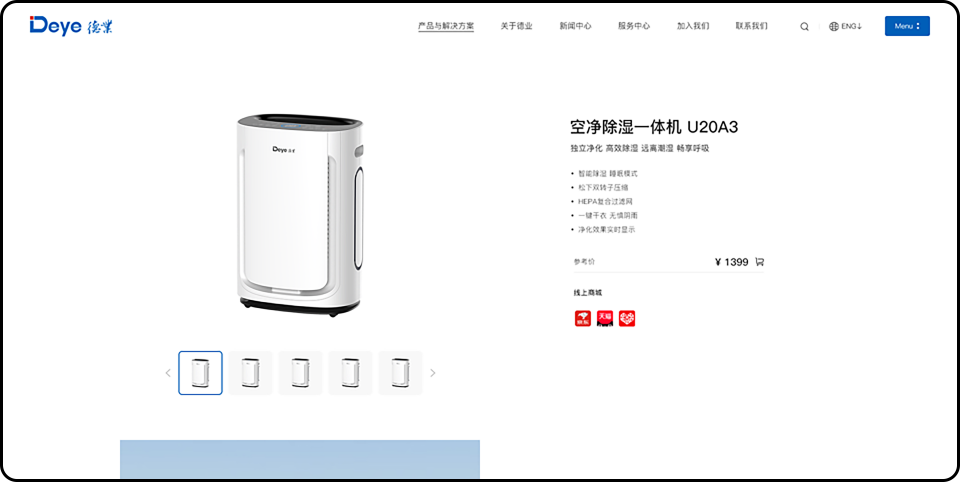
Task: Click the 联系我们 link
Action: [751, 26]
